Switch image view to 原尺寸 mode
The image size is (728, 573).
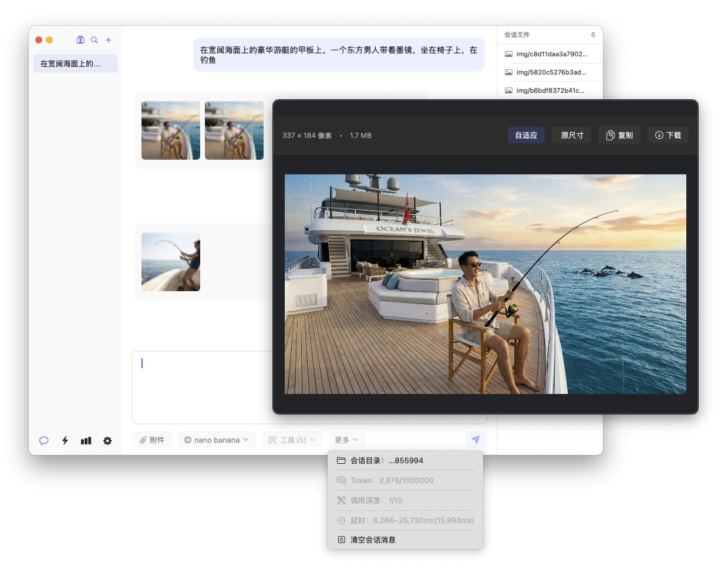(x=571, y=135)
